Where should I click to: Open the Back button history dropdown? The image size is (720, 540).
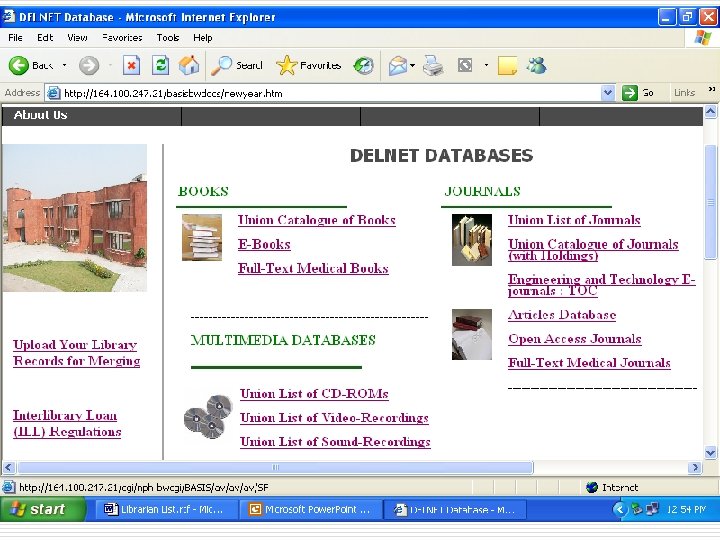pyautogui.click(x=64, y=66)
